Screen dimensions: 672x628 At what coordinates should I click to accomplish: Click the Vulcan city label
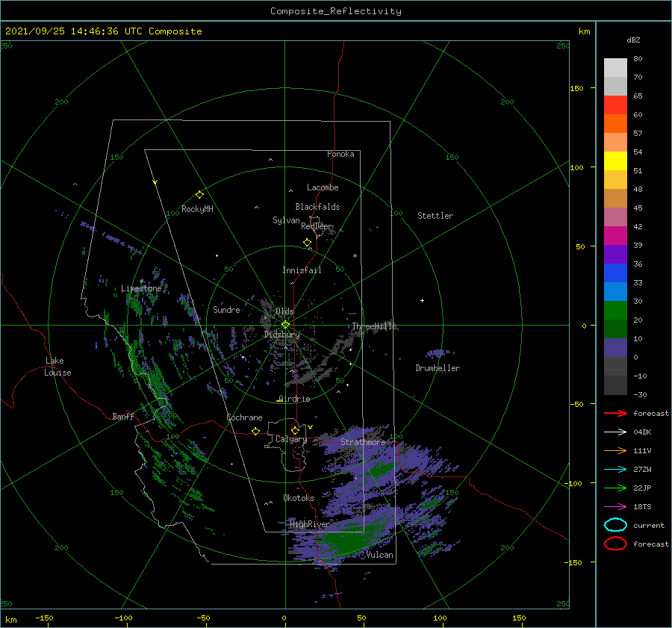pos(380,555)
